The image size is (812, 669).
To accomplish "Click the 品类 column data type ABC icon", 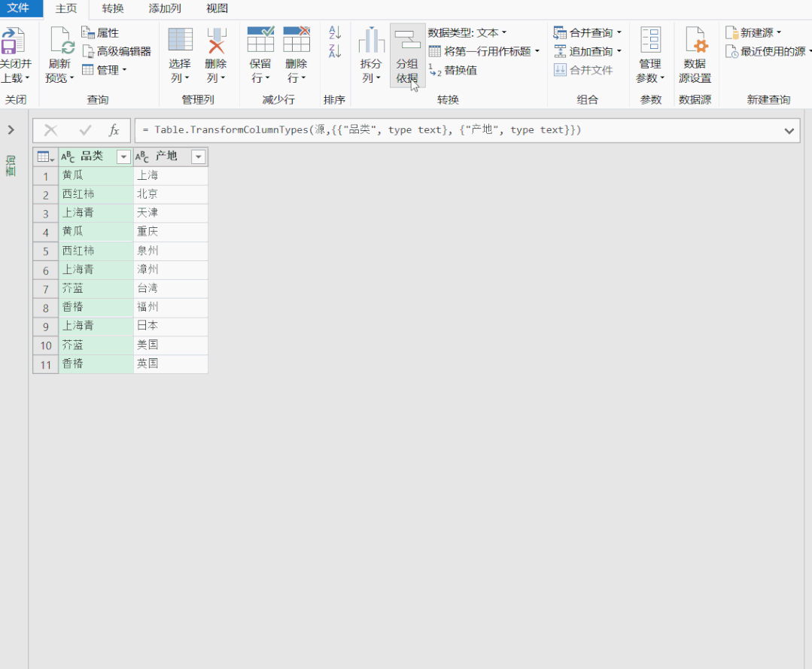I will (68, 157).
